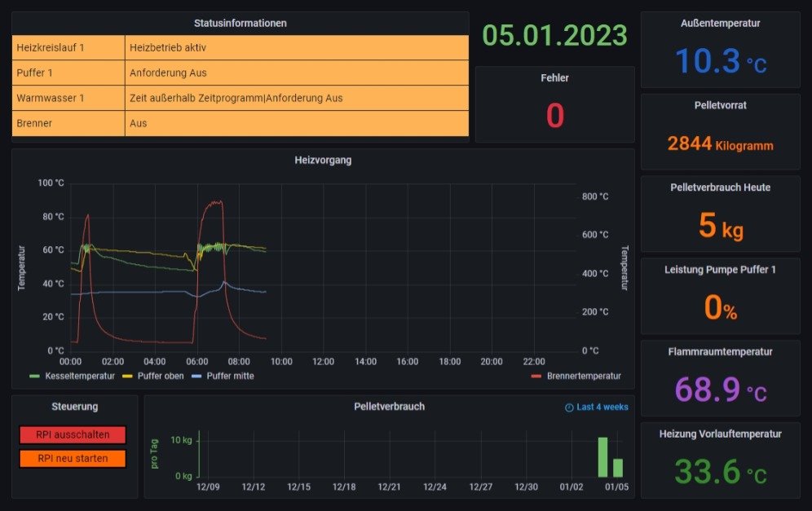The width and height of the screenshot is (812, 511).
Task: Click the Fehler panel value 0
Action: point(554,116)
